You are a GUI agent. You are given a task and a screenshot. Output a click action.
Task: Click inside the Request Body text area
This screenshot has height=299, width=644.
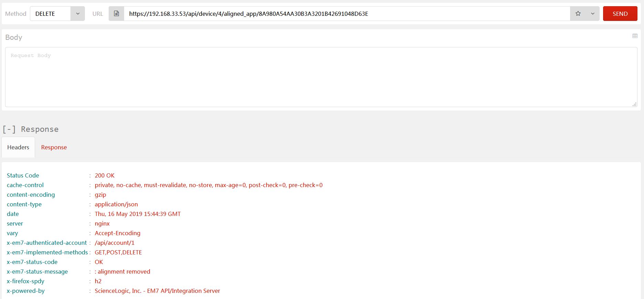tap(321, 77)
